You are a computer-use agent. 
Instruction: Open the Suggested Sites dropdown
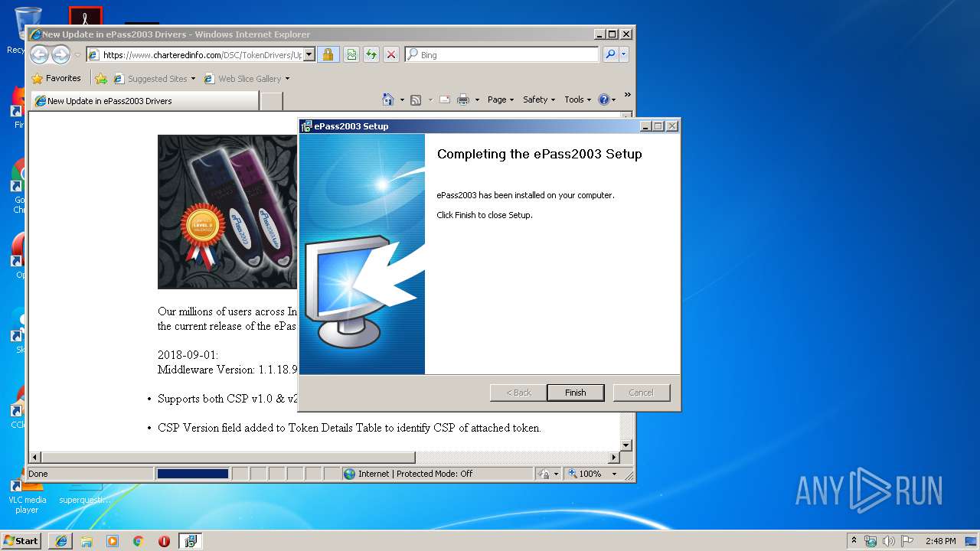tap(193, 79)
